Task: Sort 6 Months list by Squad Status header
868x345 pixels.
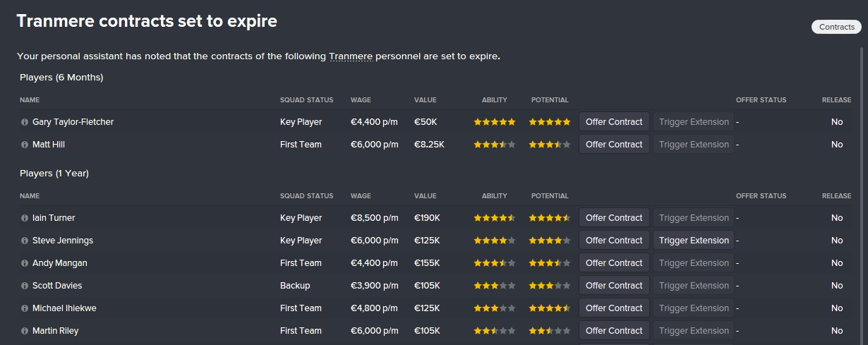Action: (306, 100)
